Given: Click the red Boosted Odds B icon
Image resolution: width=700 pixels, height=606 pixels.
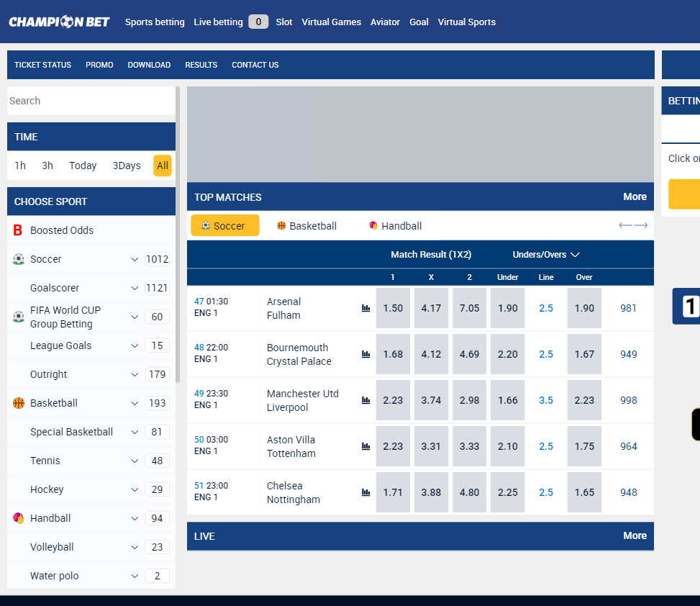Looking at the screenshot, I should [18, 230].
